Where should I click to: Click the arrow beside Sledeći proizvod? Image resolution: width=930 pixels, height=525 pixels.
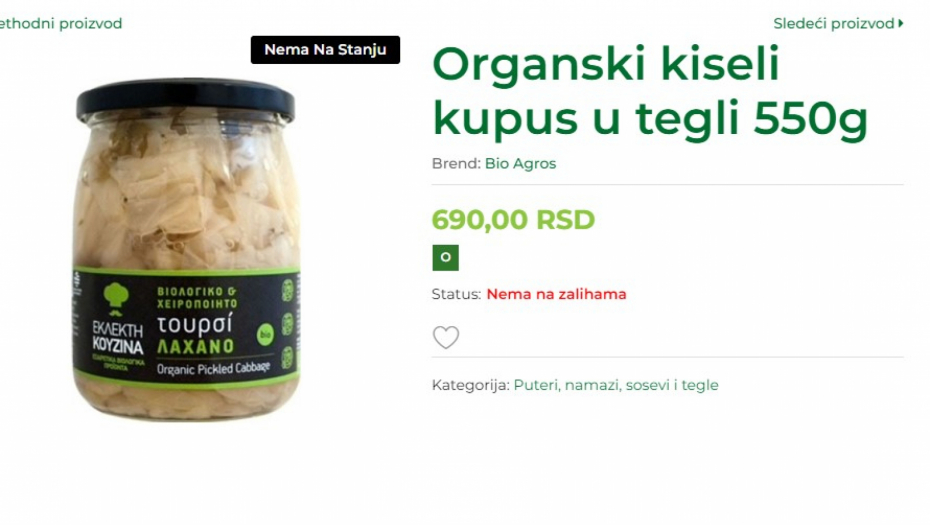900,23
